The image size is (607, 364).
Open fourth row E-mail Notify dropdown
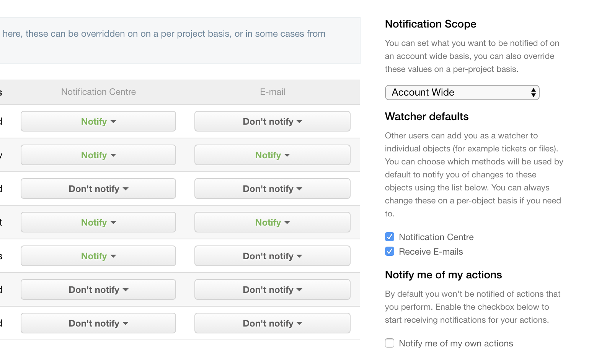pos(272,223)
